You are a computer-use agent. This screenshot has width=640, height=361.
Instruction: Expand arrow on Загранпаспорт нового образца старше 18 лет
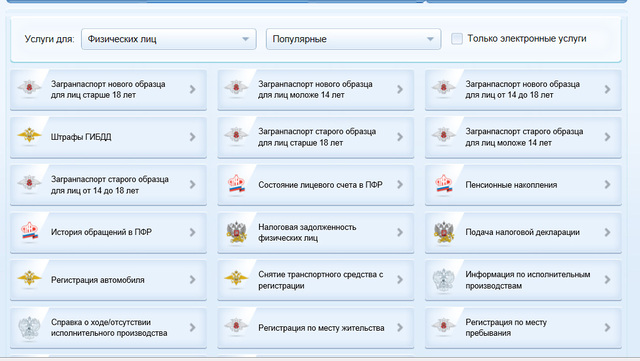click(193, 89)
